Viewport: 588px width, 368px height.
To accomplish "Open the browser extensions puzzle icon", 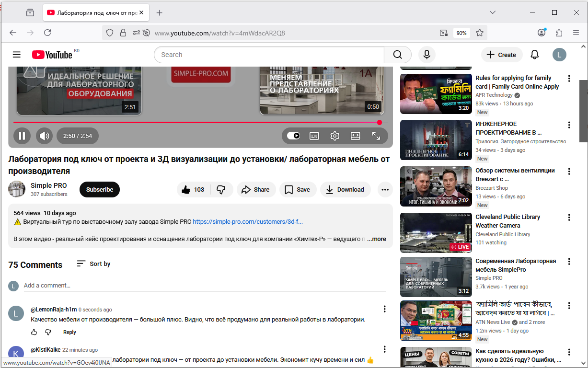I will (x=559, y=33).
